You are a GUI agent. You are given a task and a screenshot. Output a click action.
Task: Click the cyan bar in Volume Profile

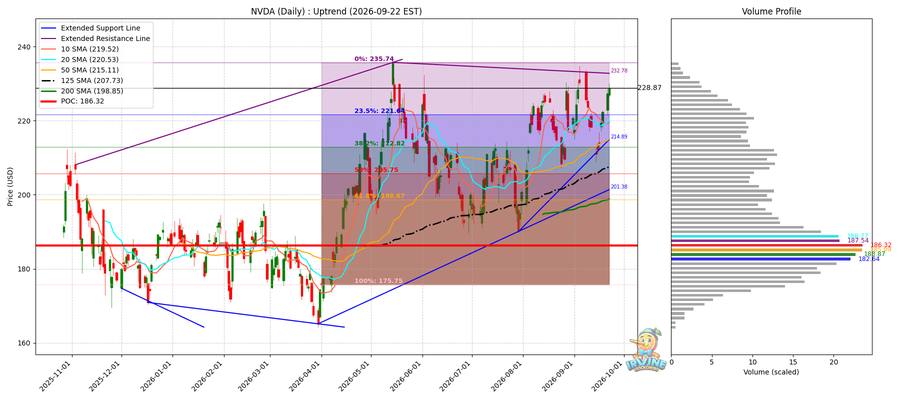[755, 236]
